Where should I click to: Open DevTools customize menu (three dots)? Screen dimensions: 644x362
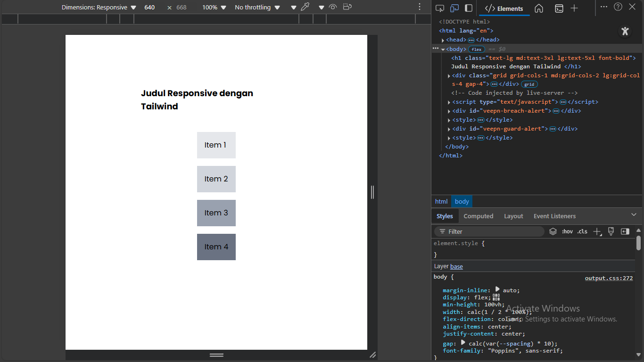pyautogui.click(x=604, y=7)
